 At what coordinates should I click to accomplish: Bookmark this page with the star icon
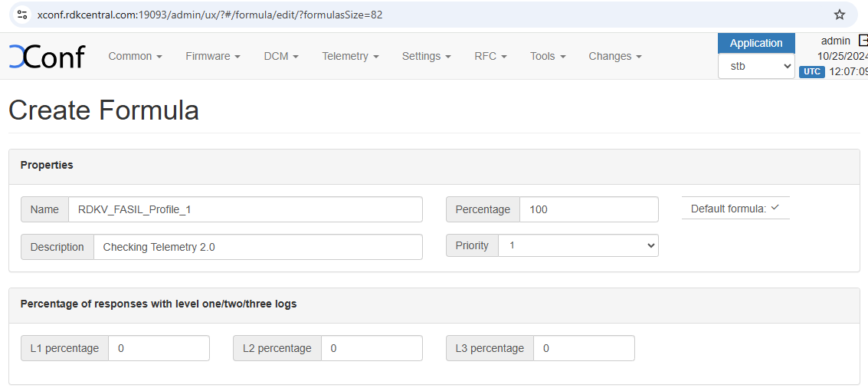coord(839,15)
